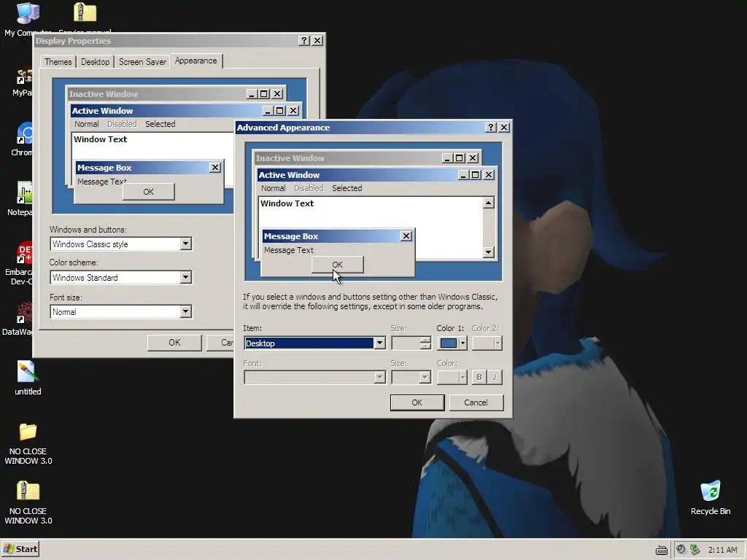Expand the Font size dropdown
747x560 pixels.
click(x=425, y=377)
